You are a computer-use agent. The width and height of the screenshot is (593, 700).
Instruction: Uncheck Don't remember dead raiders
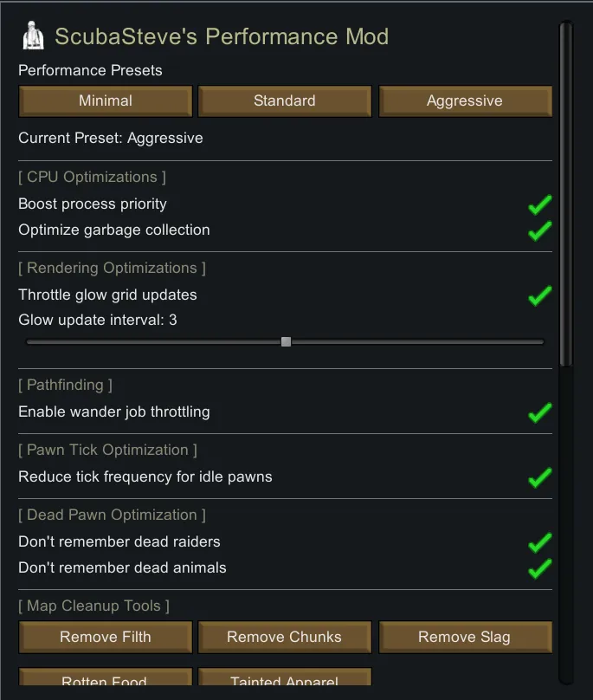(540, 542)
